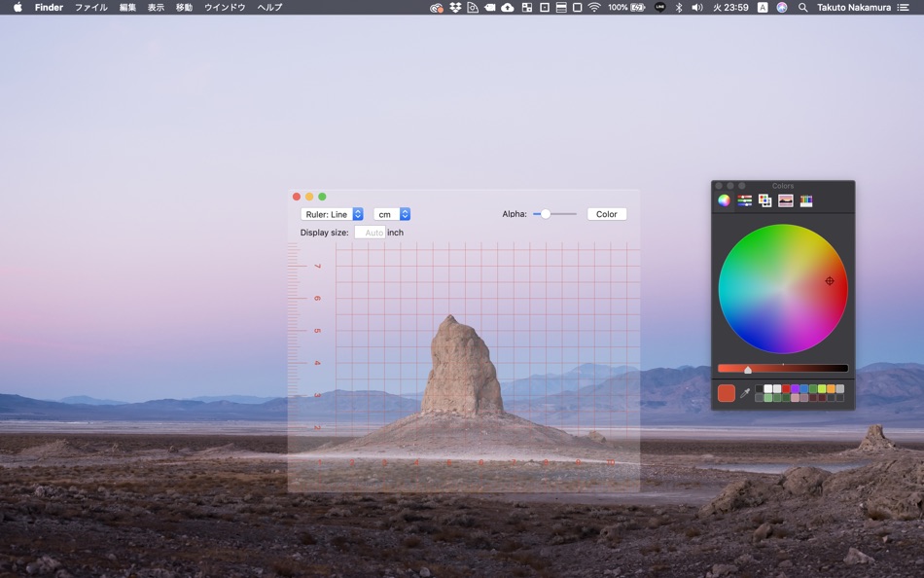
Task: Open Spotlight search
Action: 802,7
